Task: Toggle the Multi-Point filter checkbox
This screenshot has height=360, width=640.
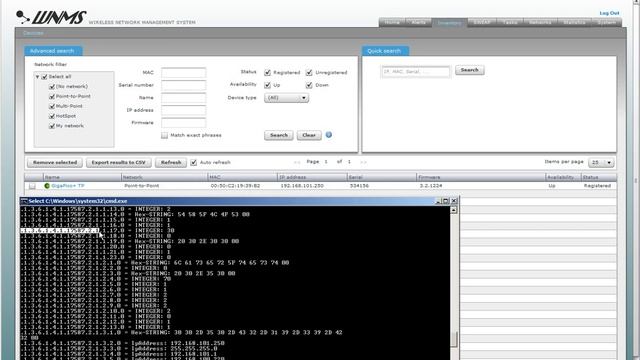Action: 52,106
